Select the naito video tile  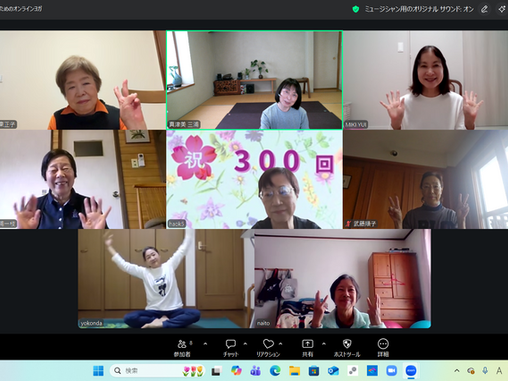coord(343,279)
